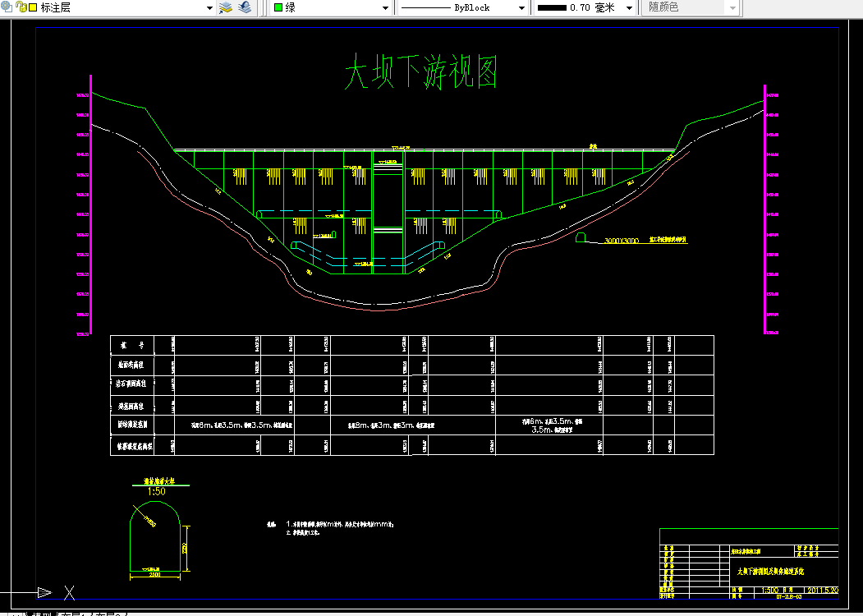Open the ByBlock linetype dropdown
The height and width of the screenshot is (616, 863).
[x=521, y=8]
